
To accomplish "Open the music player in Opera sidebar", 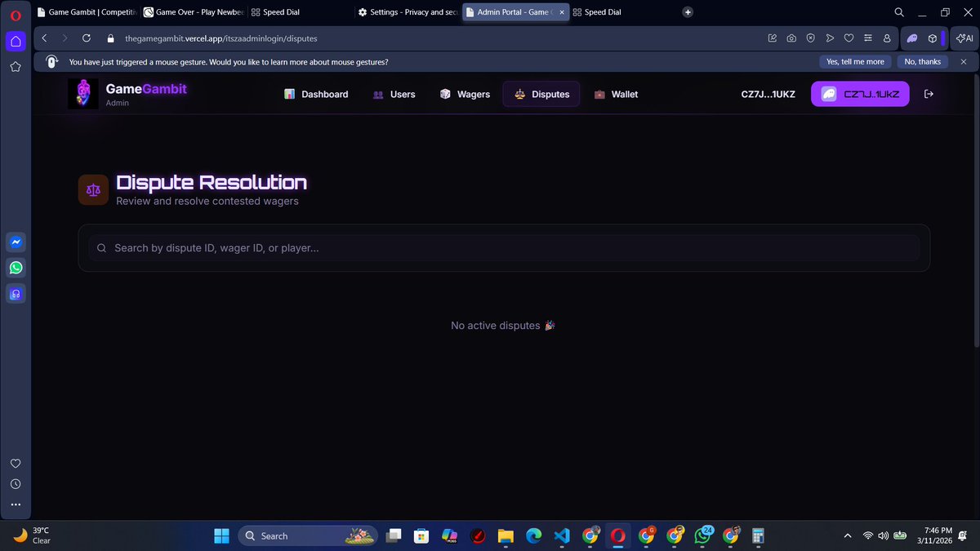I will (16, 294).
